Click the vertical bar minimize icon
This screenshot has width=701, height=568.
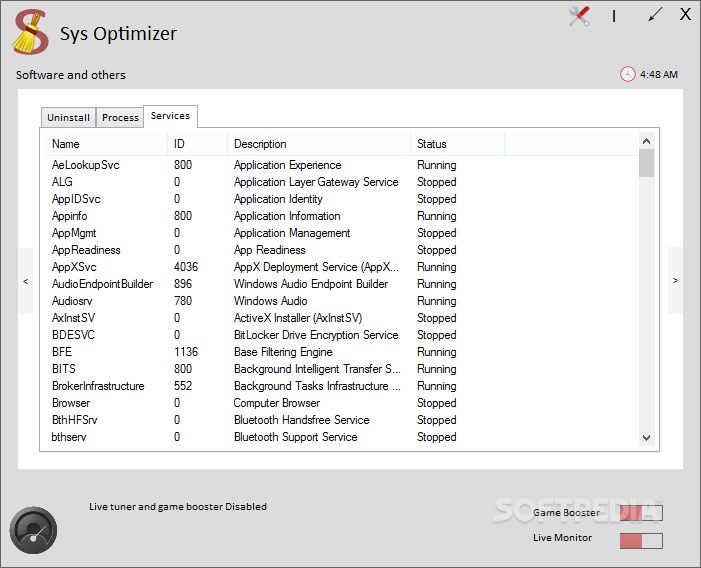[x=614, y=17]
